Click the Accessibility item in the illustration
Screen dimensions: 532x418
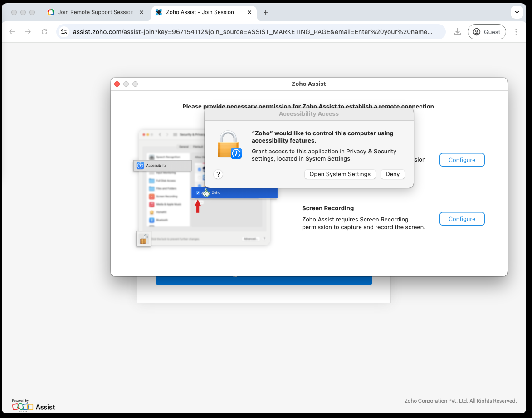(162, 165)
